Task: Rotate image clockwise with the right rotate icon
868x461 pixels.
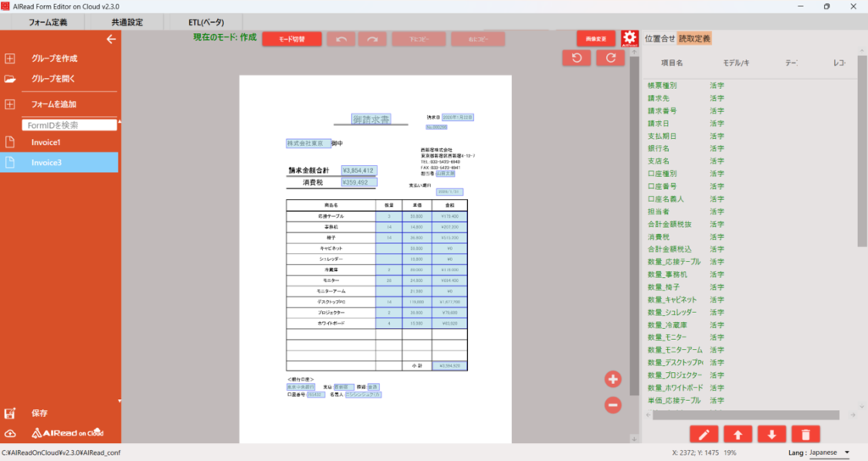Action: (609, 58)
